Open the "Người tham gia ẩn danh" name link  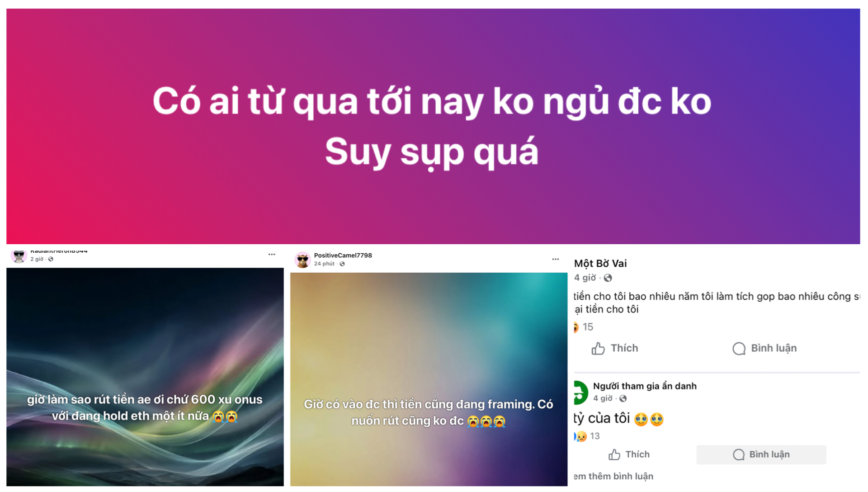(645, 386)
